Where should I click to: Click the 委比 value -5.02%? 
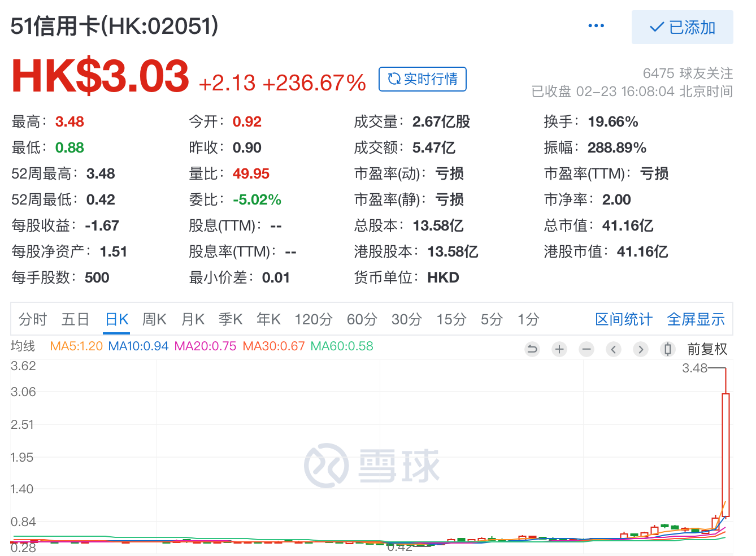click(257, 199)
